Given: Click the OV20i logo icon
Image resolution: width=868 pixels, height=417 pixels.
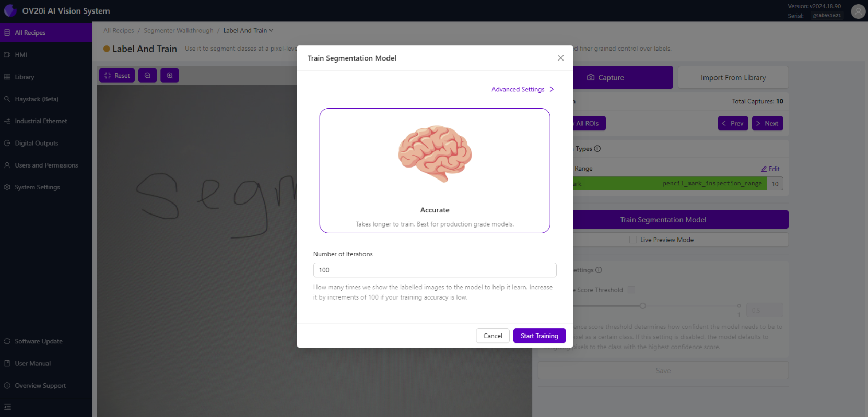Looking at the screenshot, I should click(x=10, y=10).
